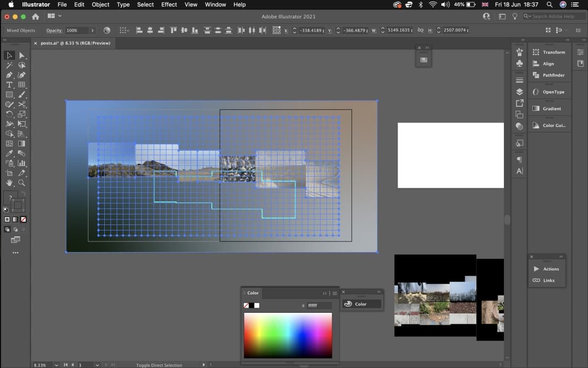Expand the Opacity slider arrow
The height and width of the screenshot is (368, 588).
(92, 30)
